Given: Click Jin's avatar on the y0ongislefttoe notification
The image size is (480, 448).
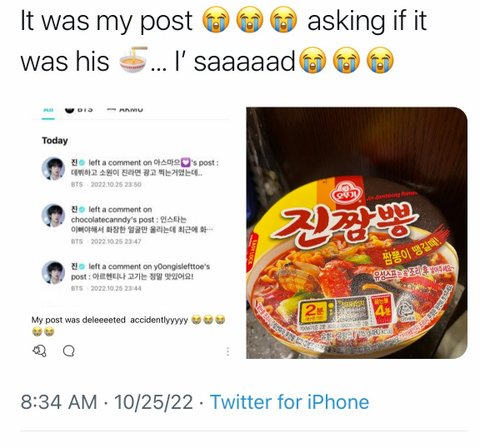Looking at the screenshot, I should click(x=53, y=272).
